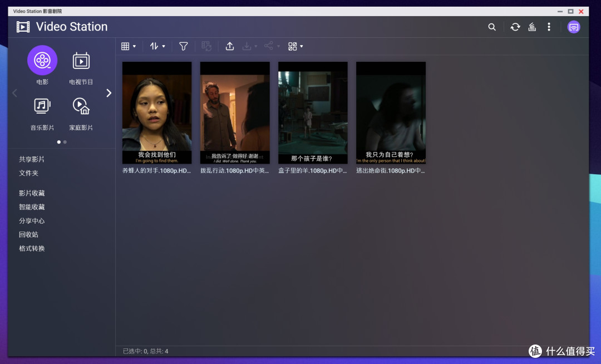
Task: Select the 养蜂人的对手 video thumbnail
Action: [157, 112]
